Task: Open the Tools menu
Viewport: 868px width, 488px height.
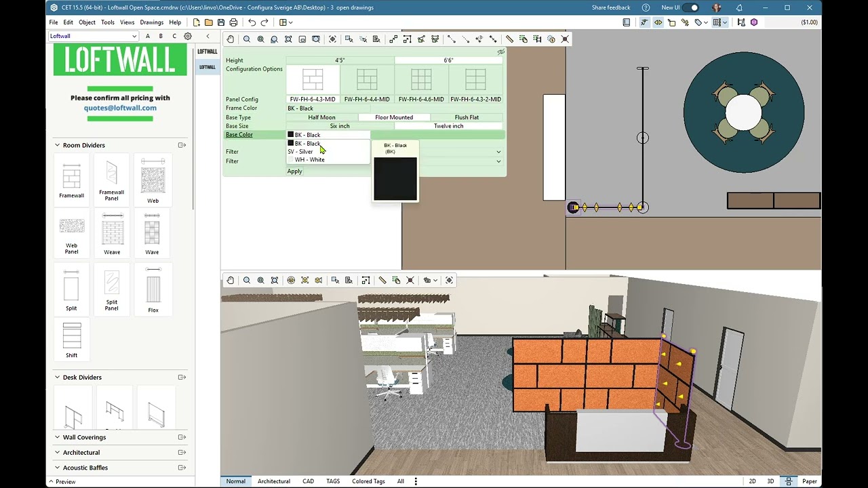Action: pos(108,22)
